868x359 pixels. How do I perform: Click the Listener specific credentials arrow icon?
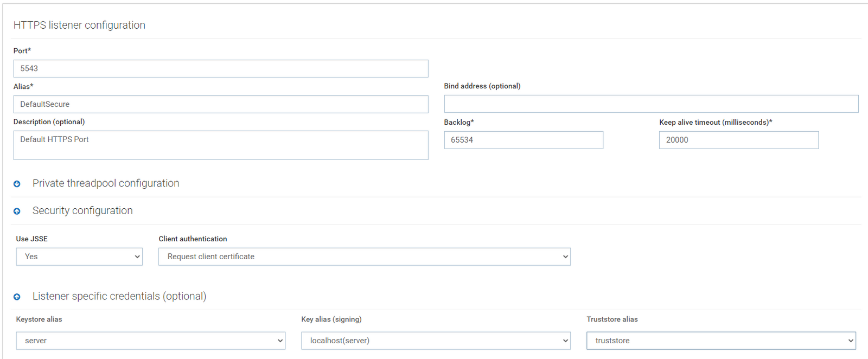tap(17, 297)
